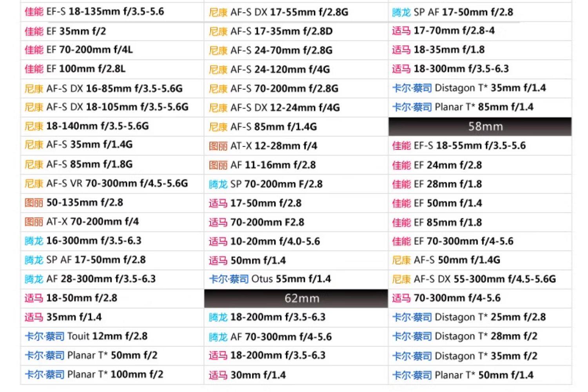Screen dimensions: 588x392
Task: Select 卡尔·蔡司 Planar T* 50mm f/1.4
Action: (x=480, y=375)
